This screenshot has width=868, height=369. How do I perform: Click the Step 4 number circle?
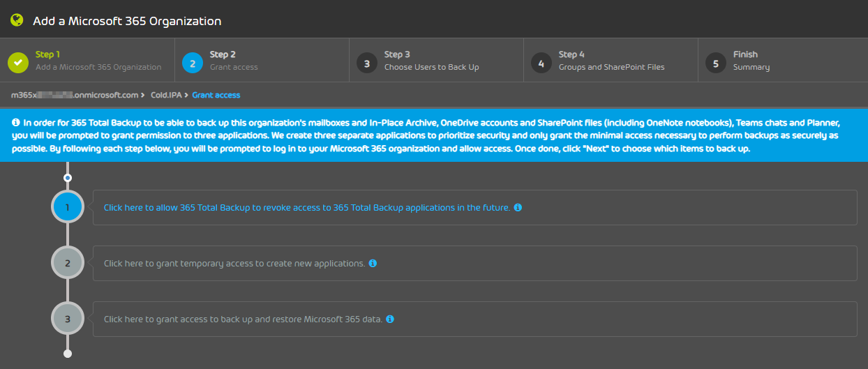(541, 63)
